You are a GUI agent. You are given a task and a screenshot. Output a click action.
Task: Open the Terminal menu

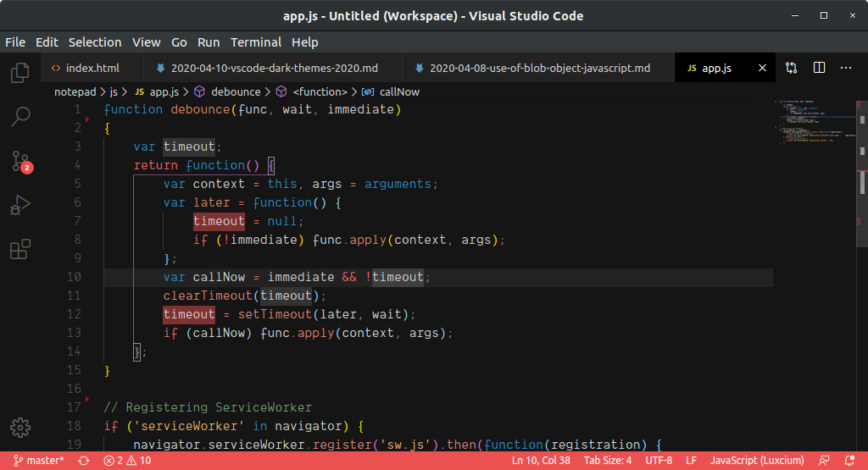256,42
